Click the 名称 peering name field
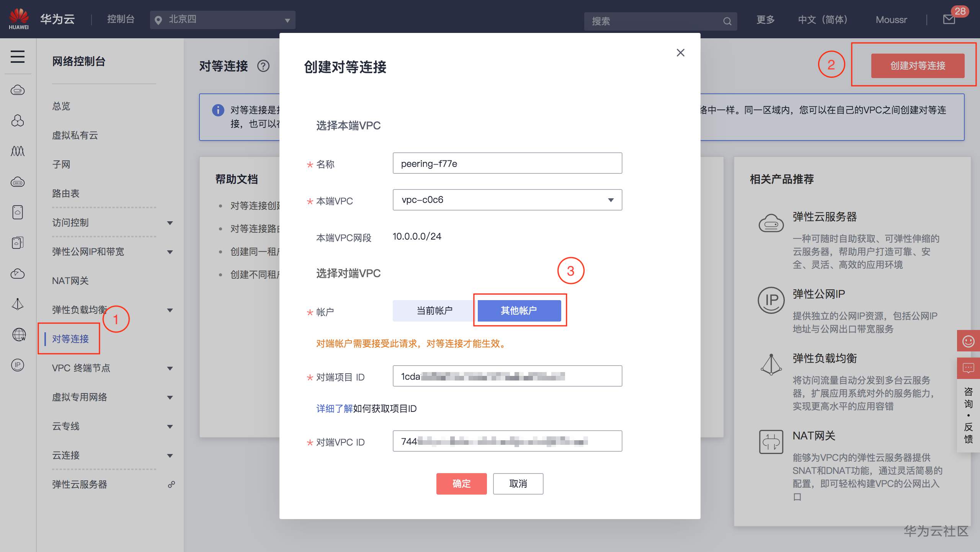 [x=507, y=163]
